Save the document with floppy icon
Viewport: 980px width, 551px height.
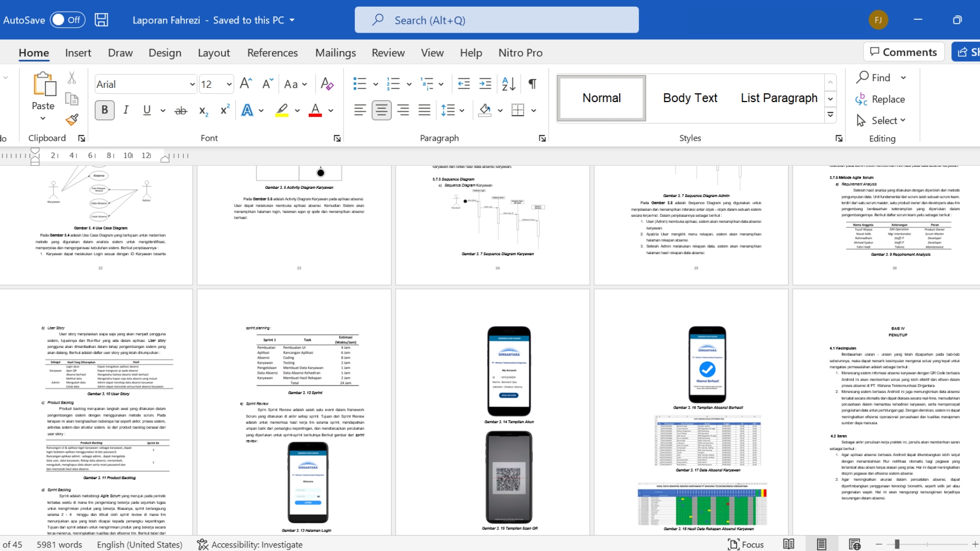coord(102,20)
